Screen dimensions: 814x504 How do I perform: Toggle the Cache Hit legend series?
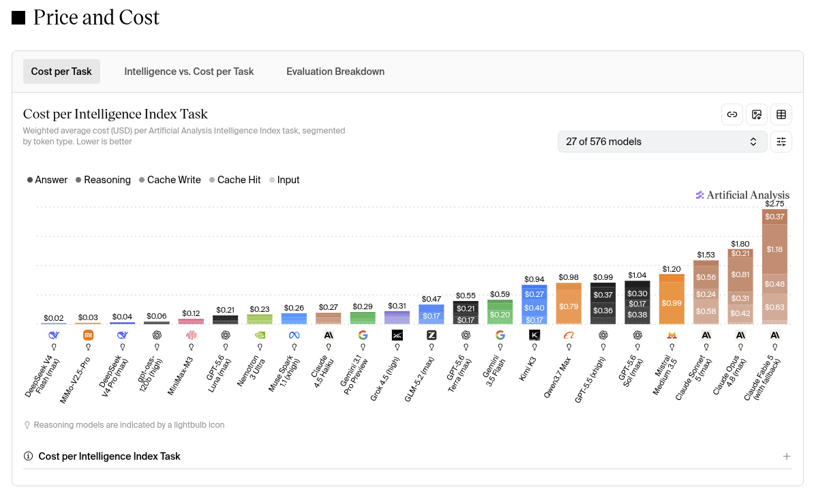[x=235, y=180]
